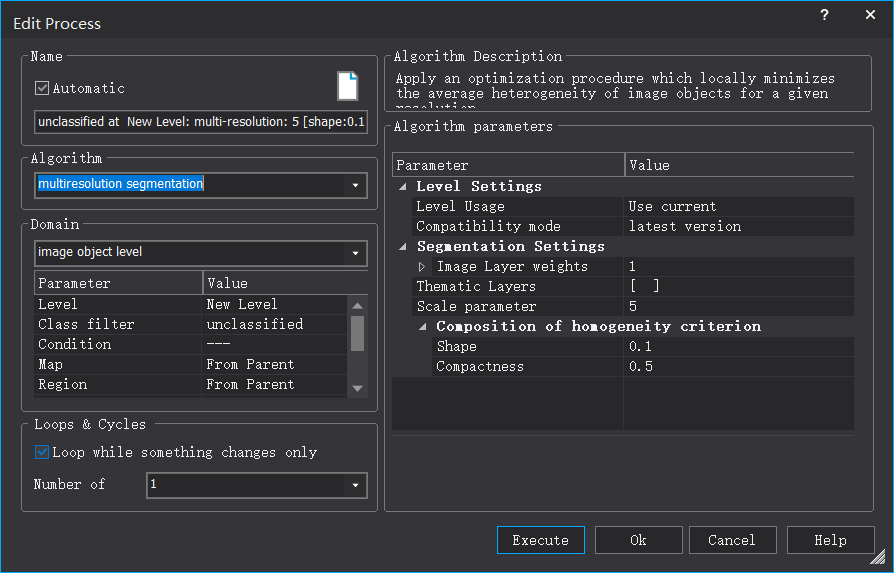Collapse Composition of homogeneity criterion group
Image resolution: width=894 pixels, height=573 pixels.
[423, 327]
